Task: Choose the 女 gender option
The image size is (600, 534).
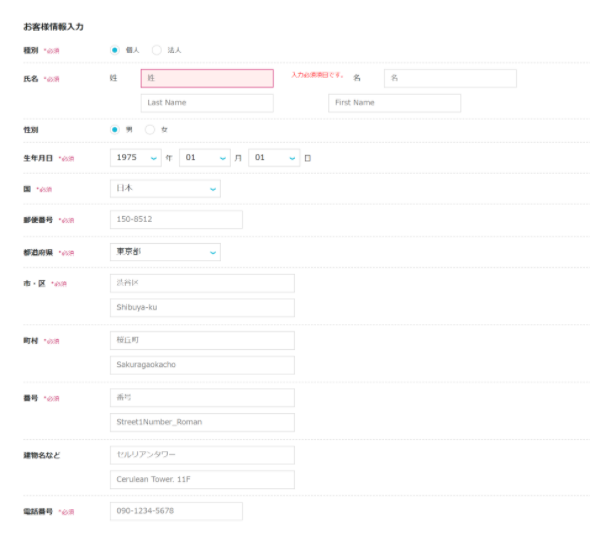Action: coord(150,129)
